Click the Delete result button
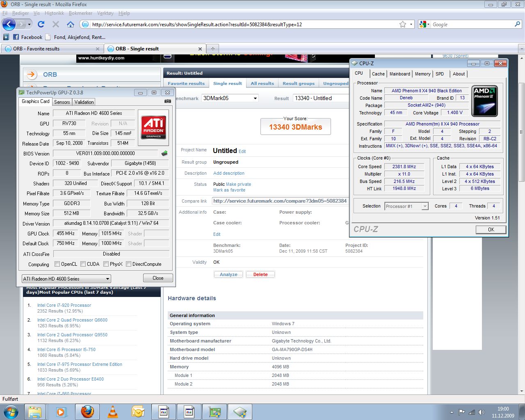 point(260,274)
